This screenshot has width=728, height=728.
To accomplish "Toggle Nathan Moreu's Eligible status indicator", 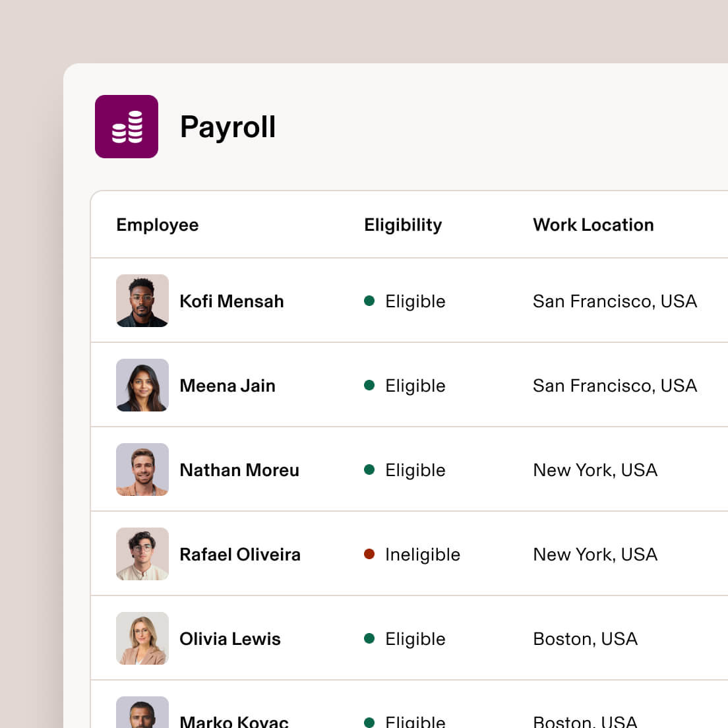I will [370, 470].
